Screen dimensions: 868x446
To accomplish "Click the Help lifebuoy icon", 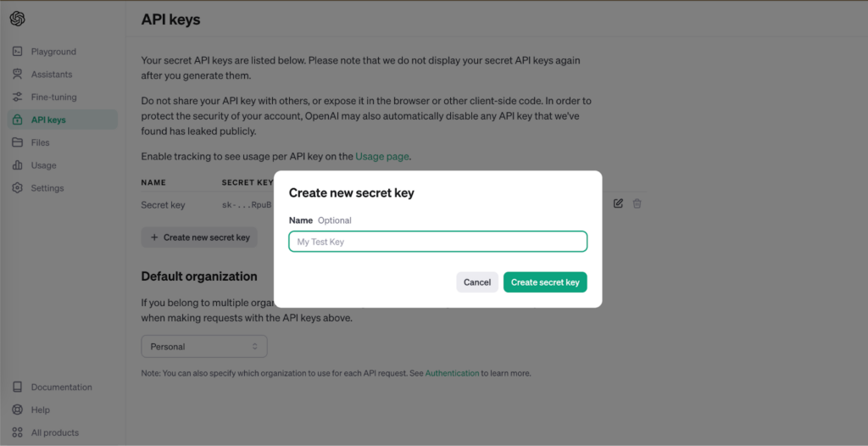I will click(x=17, y=410).
